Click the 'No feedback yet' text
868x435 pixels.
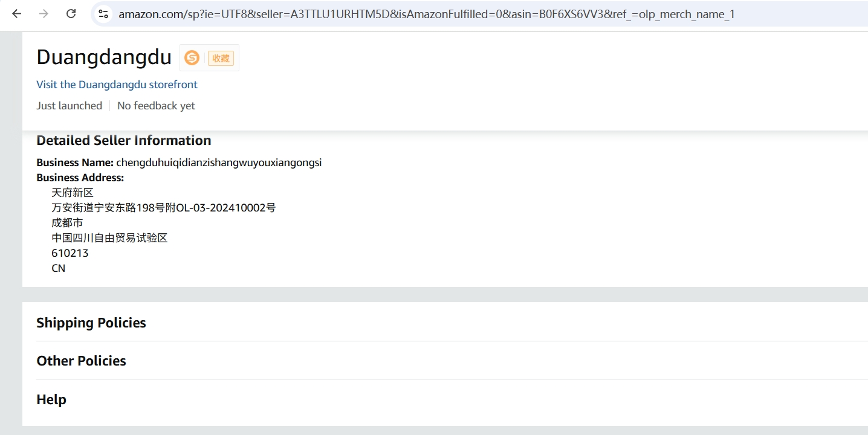(156, 106)
